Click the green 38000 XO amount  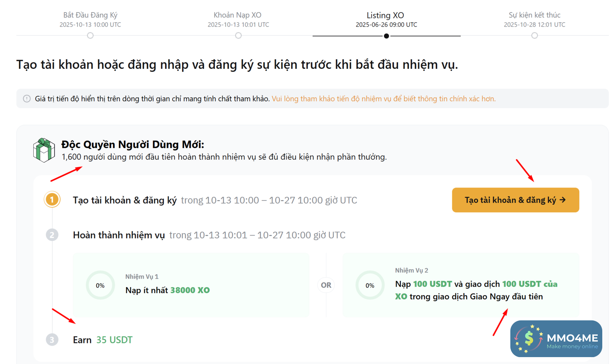(190, 290)
